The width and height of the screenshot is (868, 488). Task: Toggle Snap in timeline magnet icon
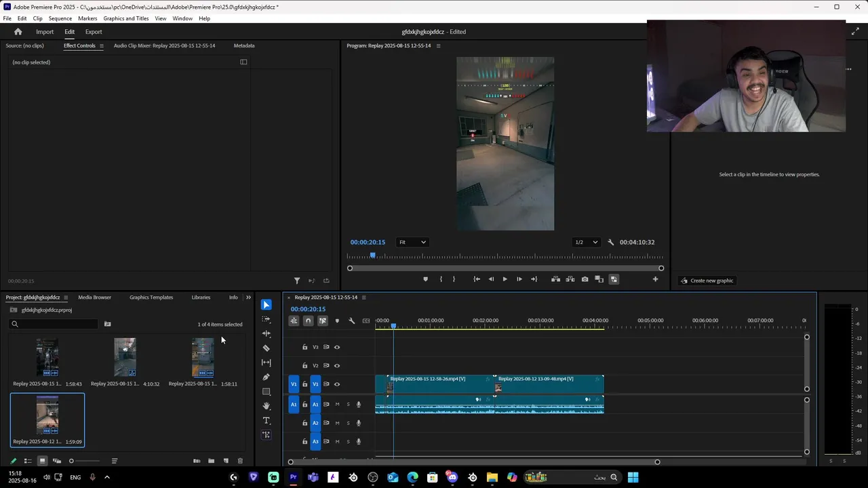point(308,321)
